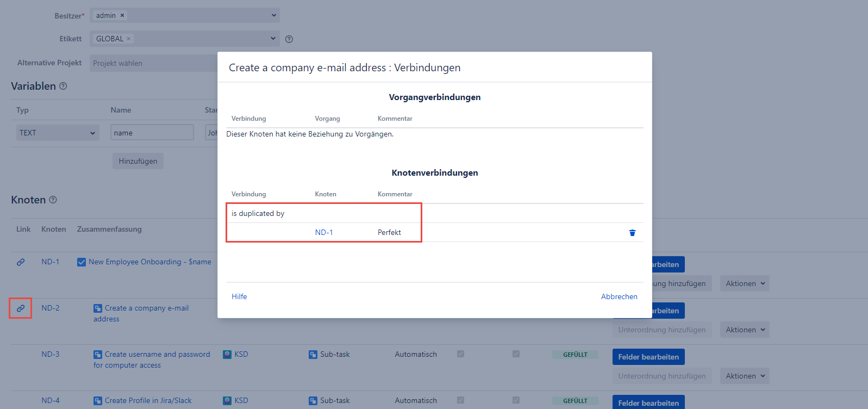Expand the Besitzer owner dropdown
This screenshot has width=868, height=409.
click(x=273, y=15)
